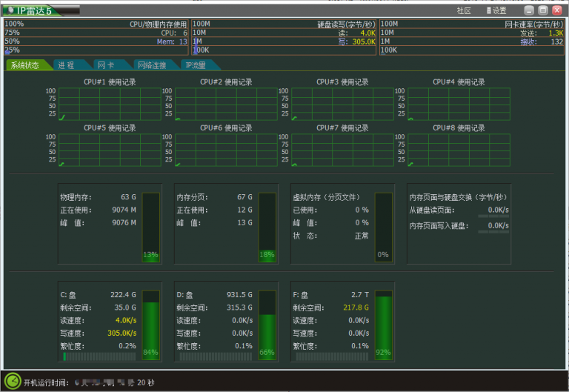Click the F: drive 92% usage bar

383,323
